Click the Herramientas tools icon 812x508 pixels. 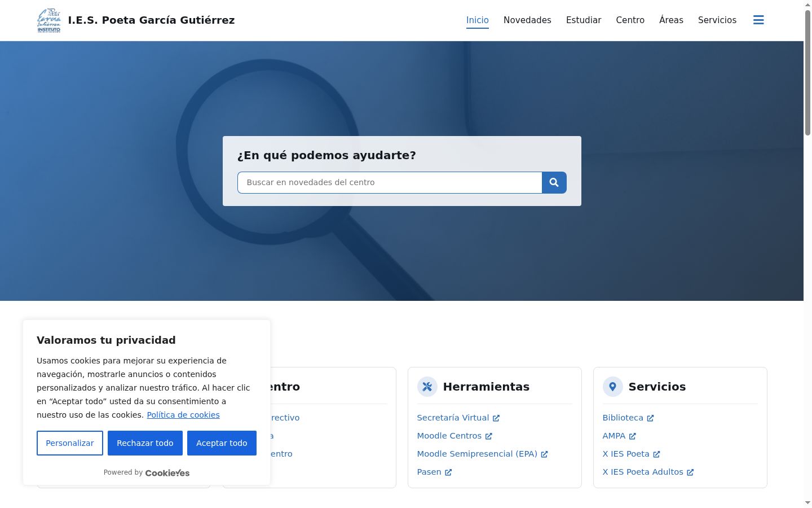coord(427,387)
